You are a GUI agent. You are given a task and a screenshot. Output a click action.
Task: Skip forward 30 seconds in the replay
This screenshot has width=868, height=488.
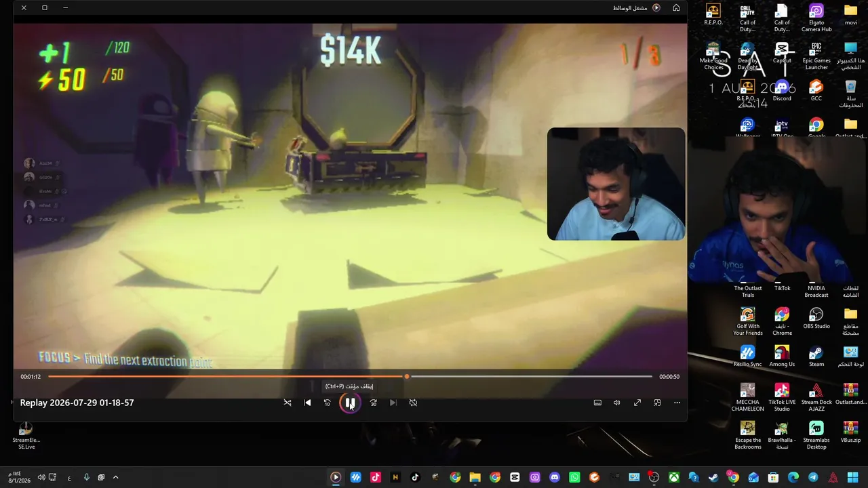373,403
